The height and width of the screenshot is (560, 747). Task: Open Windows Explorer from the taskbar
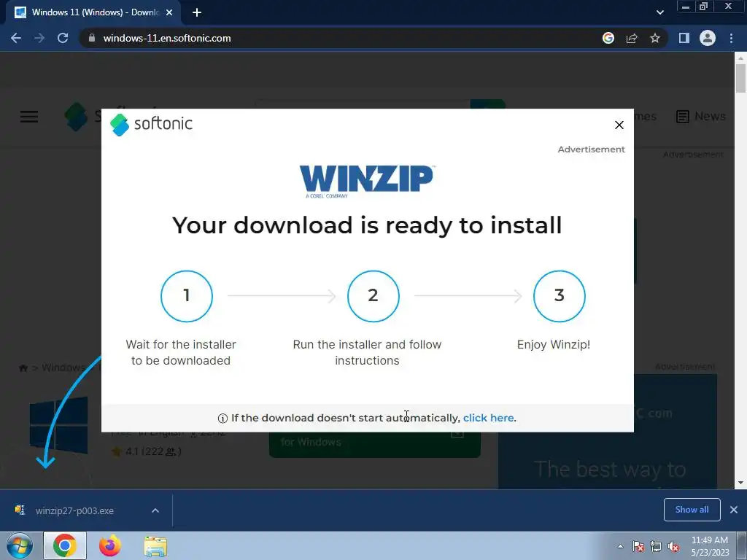(155, 545)
